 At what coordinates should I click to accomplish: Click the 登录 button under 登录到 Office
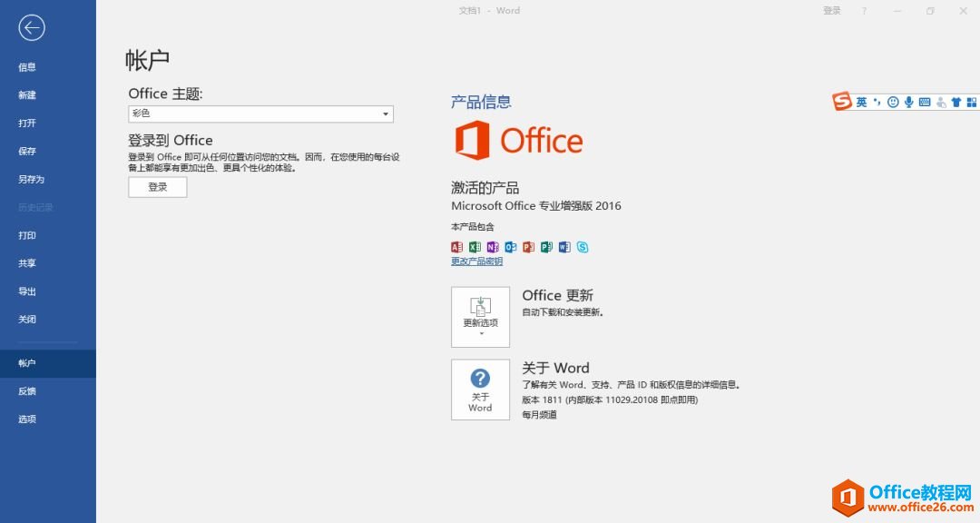(x=158, y=187)
